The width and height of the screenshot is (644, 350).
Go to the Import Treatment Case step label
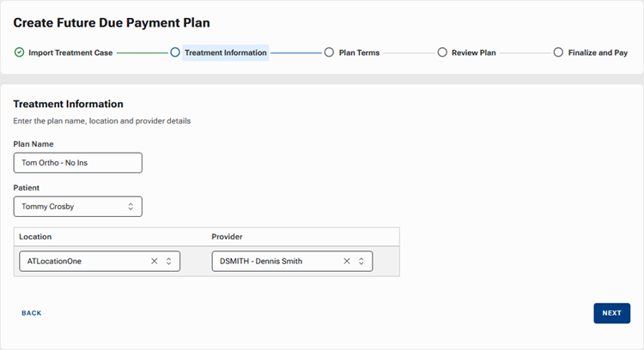pyautogui.click(x=70, y=52)
